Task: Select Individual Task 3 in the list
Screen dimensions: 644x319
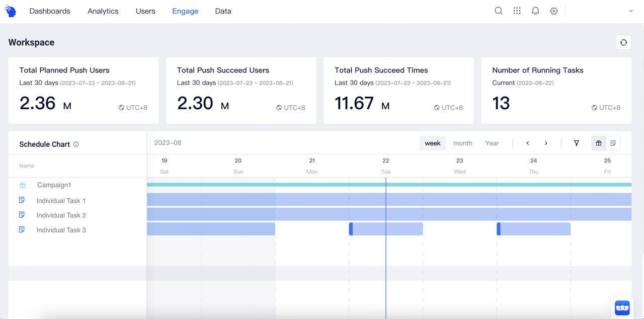Action: pyautogui.click(x=61, y=229)
